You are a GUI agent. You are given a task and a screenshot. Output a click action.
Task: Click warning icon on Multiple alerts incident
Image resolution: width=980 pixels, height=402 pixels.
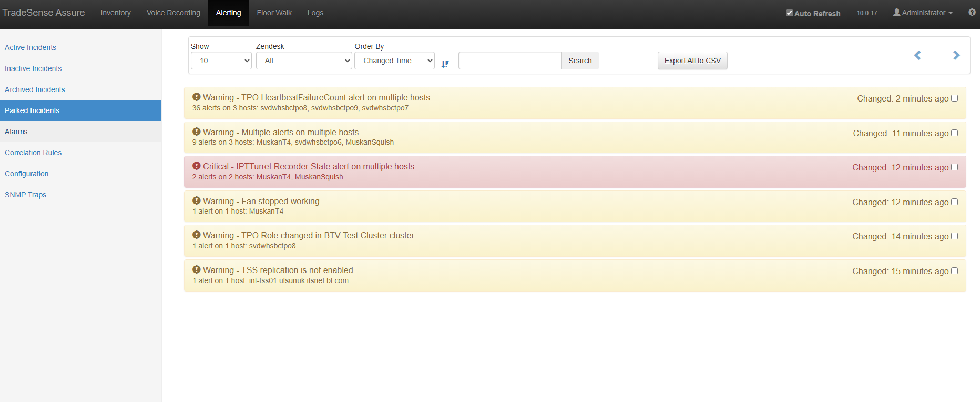(197, 132)
